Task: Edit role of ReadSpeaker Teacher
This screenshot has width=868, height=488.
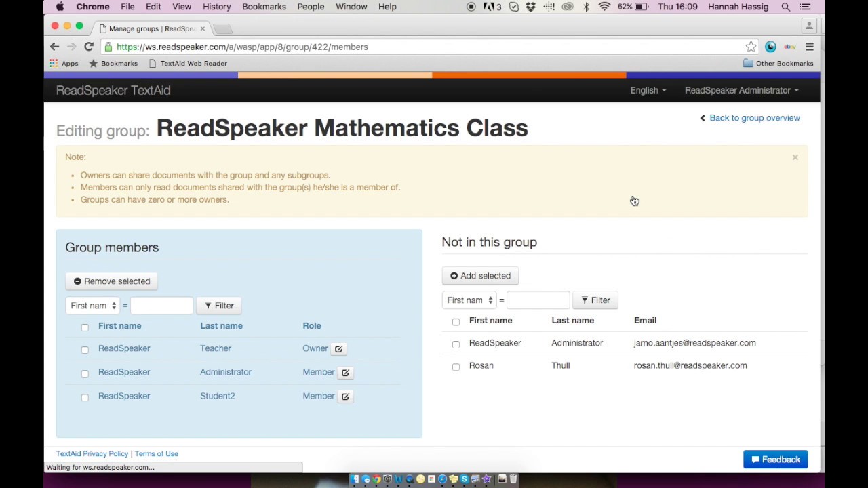Action: coord(338,348)
